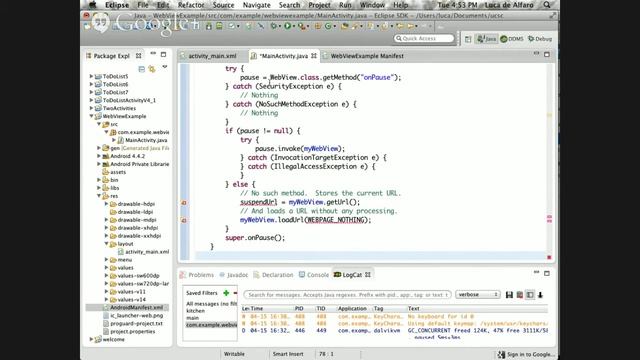
Task: Click the Application column header in LogCat
Action: (352, 309)
